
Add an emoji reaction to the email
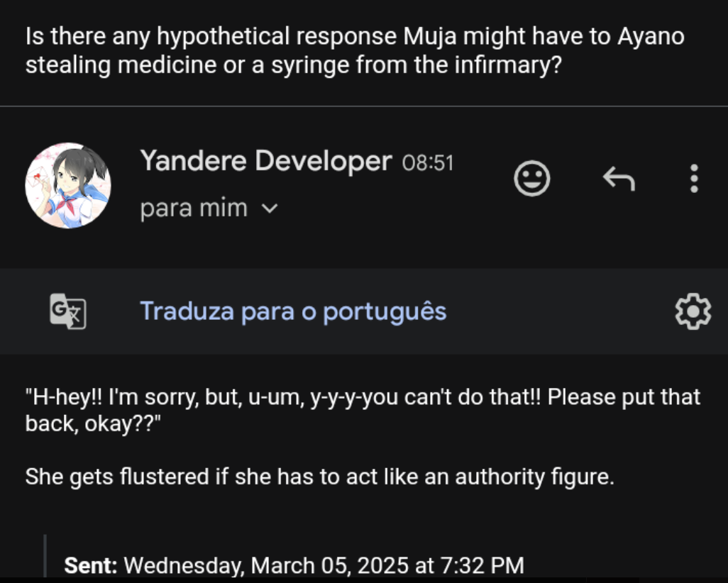click(x=531, y=178)
